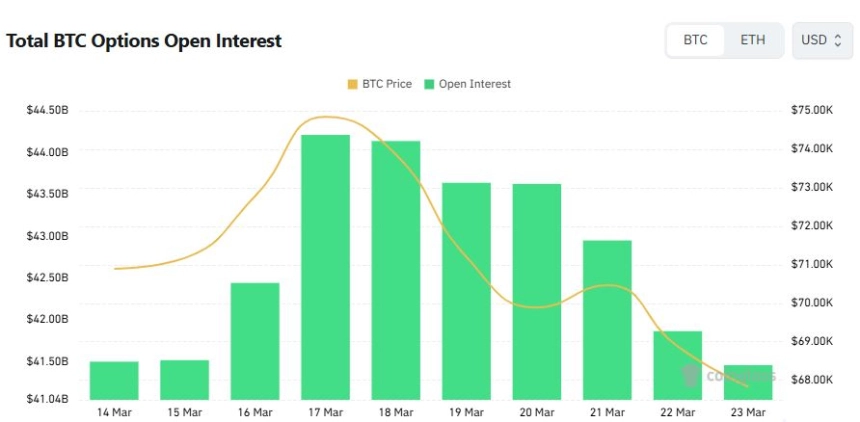Select the 20 Mar green bar
Viewport: 860px width, 422px height.
537,291
